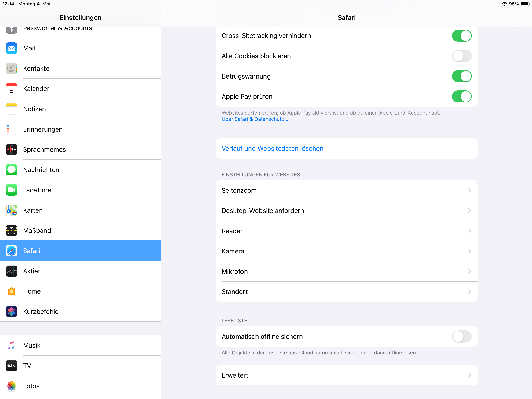Open Kamera settings via chevron
This screenshot has width=532, height=399.
click(469, 251)
